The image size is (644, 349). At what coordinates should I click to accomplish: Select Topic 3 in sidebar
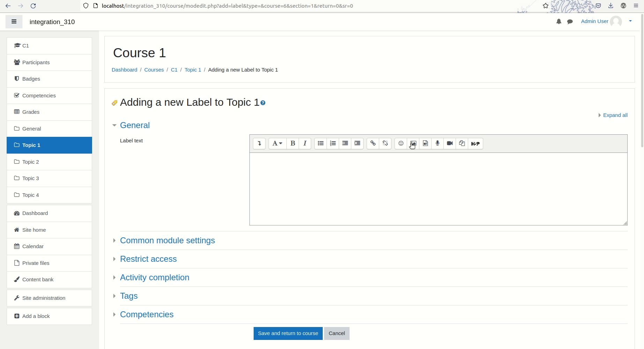point(49,178)
